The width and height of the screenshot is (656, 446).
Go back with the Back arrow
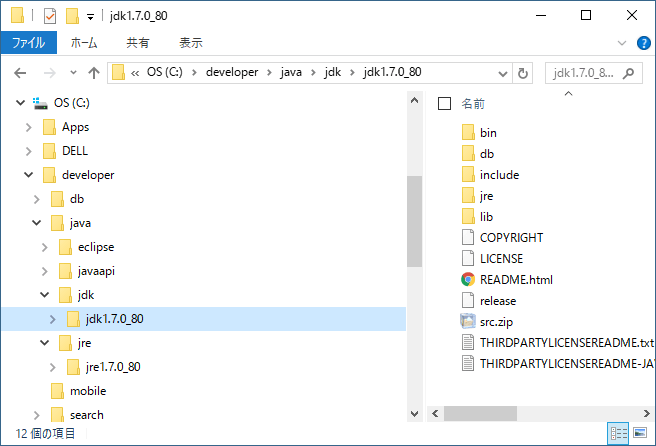tap(21, 73)
